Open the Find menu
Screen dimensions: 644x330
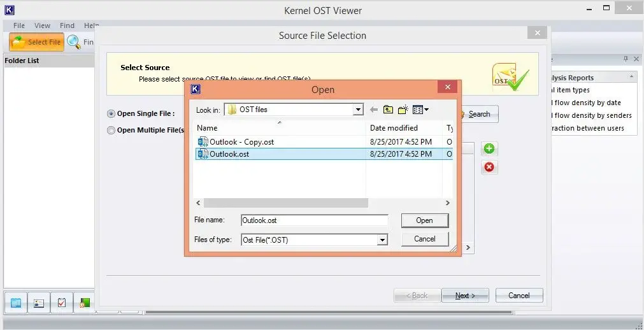pyautogui.click(x=67, y=25)
